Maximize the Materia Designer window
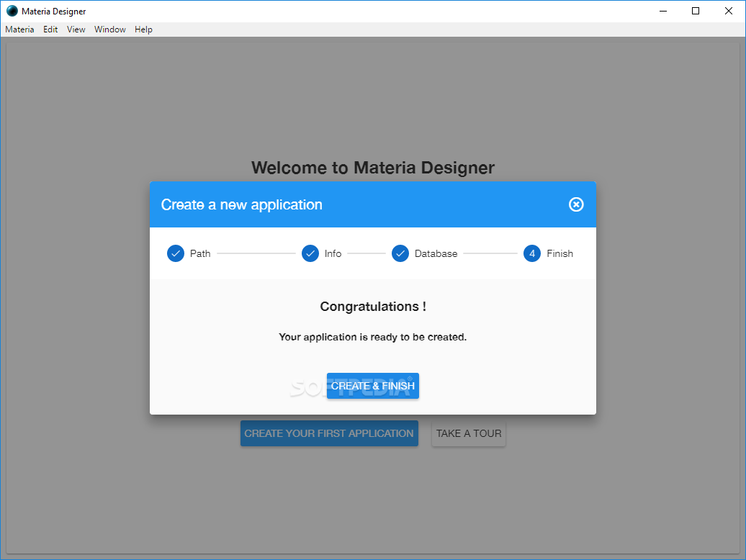 (x=696, y=11)
